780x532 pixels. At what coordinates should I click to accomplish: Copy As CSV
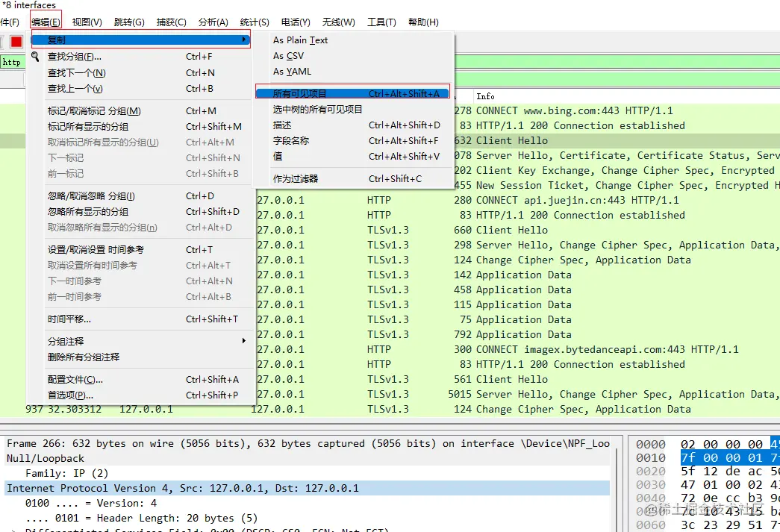(355, 56)
